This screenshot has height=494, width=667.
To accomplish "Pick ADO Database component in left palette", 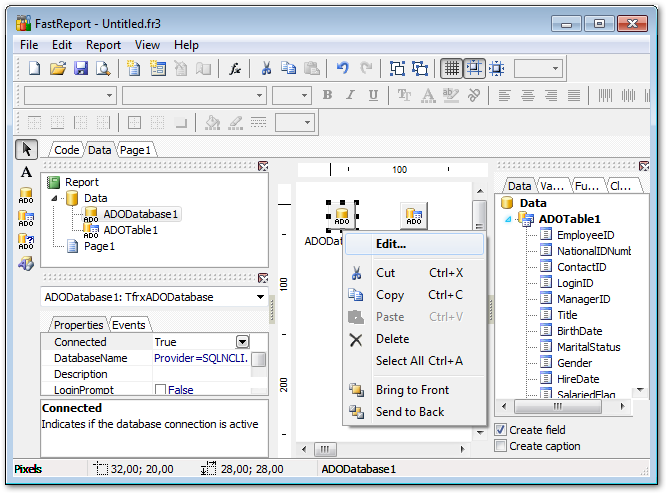I will pyautogui.click(x=26, y=195).
